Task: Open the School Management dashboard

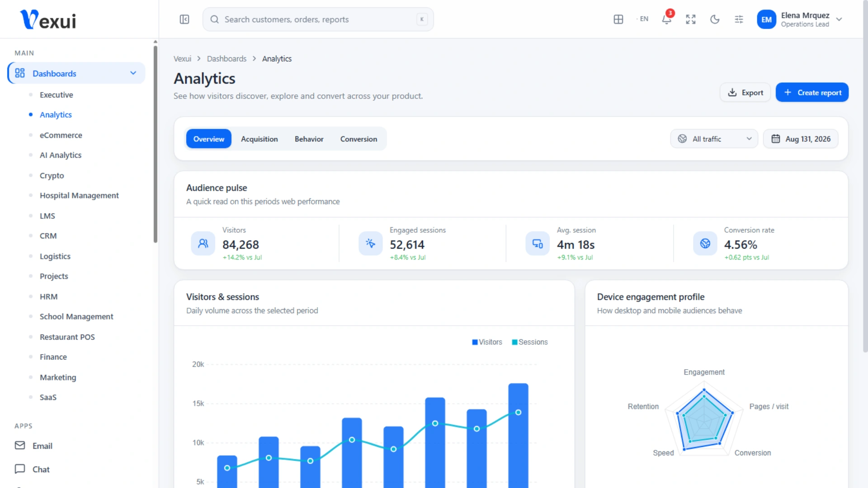Action: pyautogui.click(x=76, y=316)
